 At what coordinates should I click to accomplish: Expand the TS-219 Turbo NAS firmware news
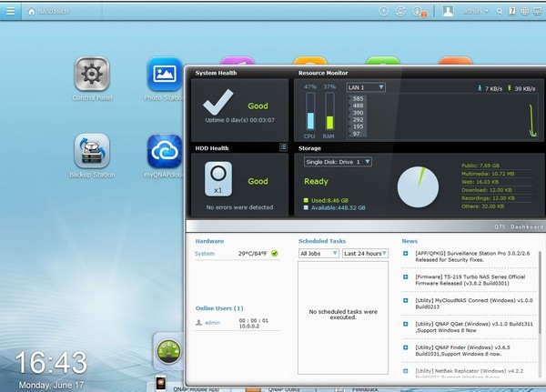[405, 277]
